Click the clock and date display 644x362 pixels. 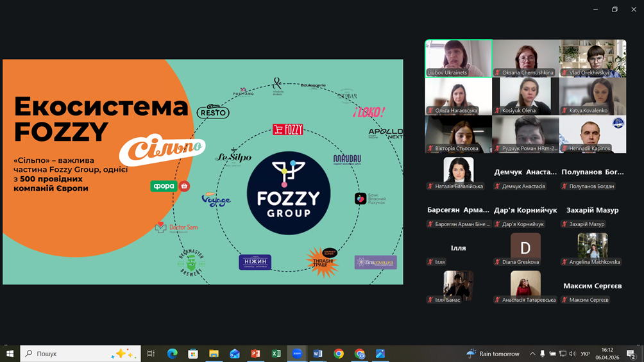click(x=607, y=354)
